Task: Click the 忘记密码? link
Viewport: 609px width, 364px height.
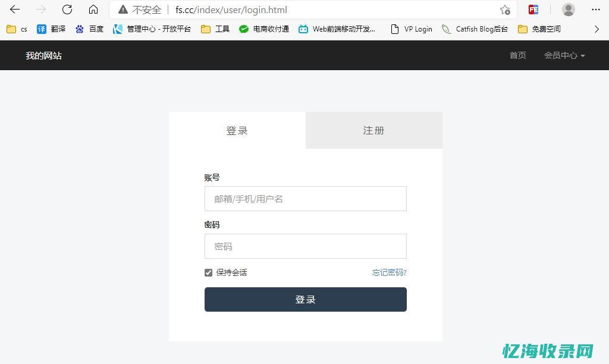Action: 389,272
